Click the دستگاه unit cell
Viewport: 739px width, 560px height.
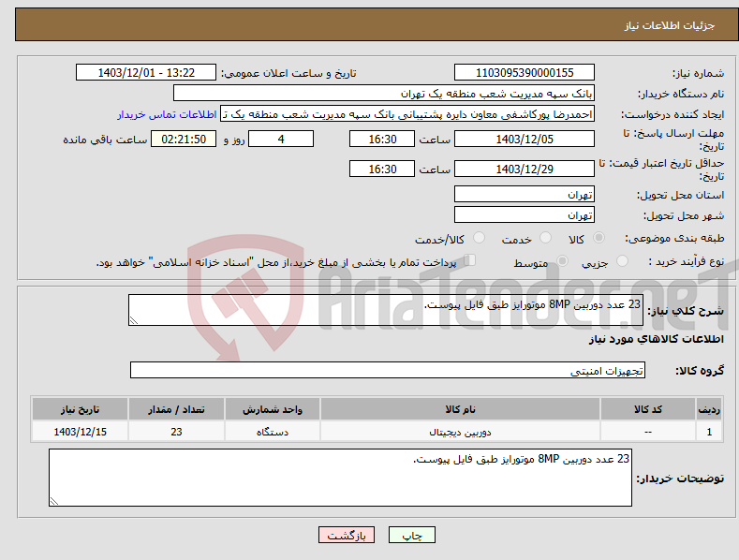point(273,432)
